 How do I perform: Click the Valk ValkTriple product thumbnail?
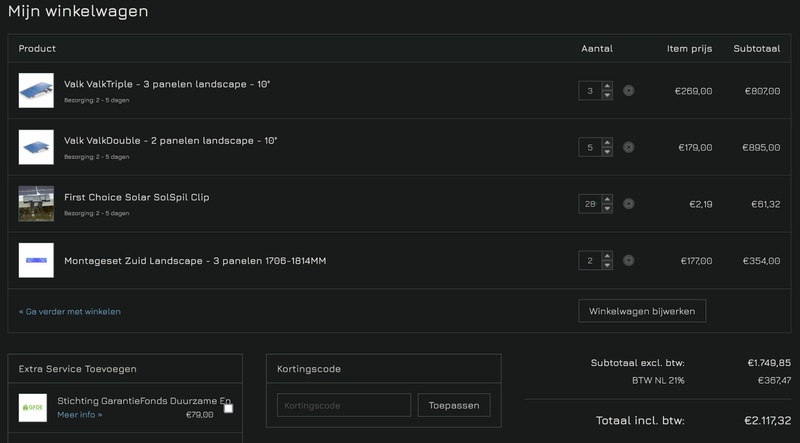point(36,90)
